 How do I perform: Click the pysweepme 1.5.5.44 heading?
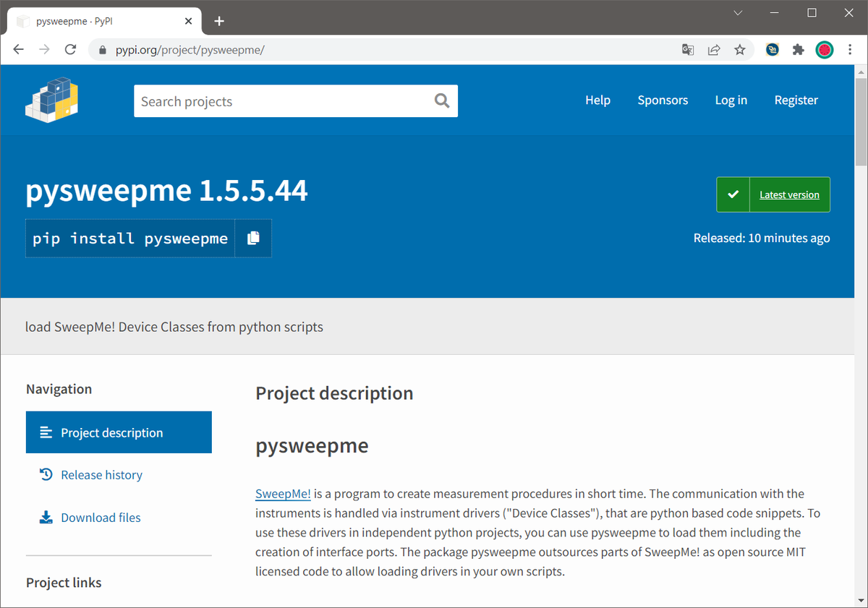tap(166, 191)
